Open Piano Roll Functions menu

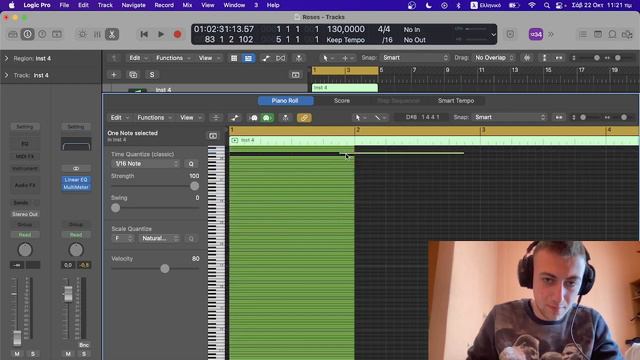click(x=154, y=118)
